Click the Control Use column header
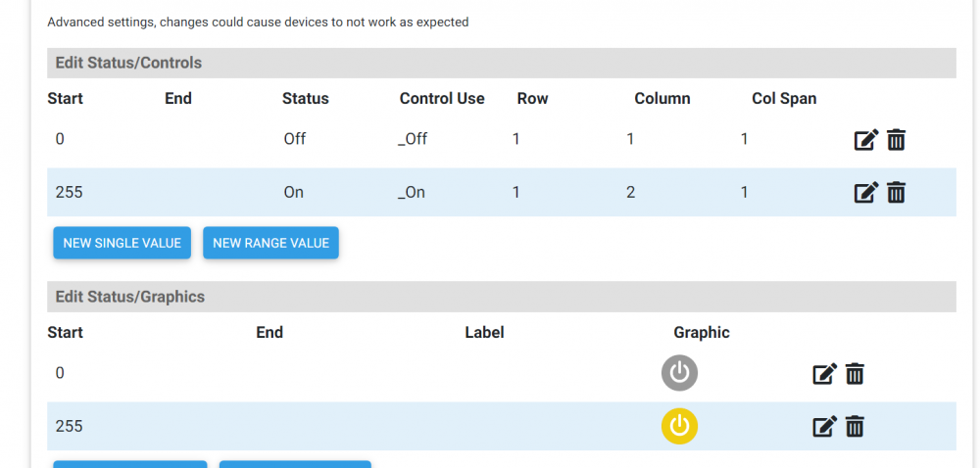 (442, 99)
